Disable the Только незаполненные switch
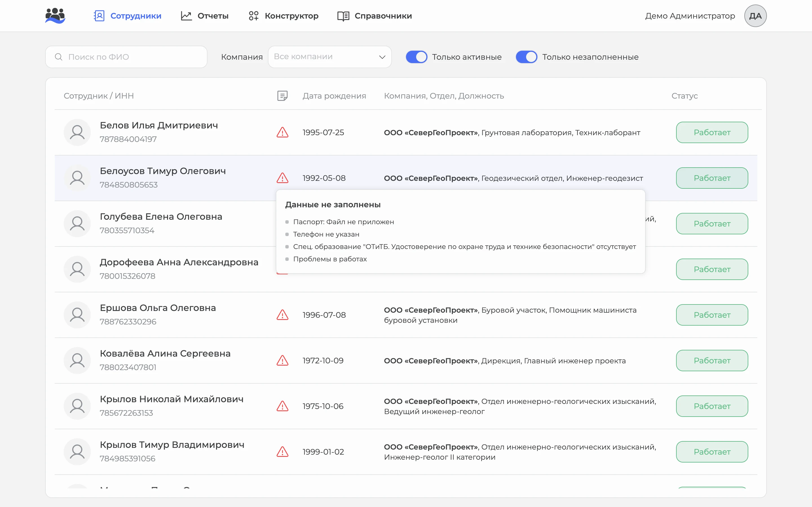812x507 pixels. tap(526, 57)
